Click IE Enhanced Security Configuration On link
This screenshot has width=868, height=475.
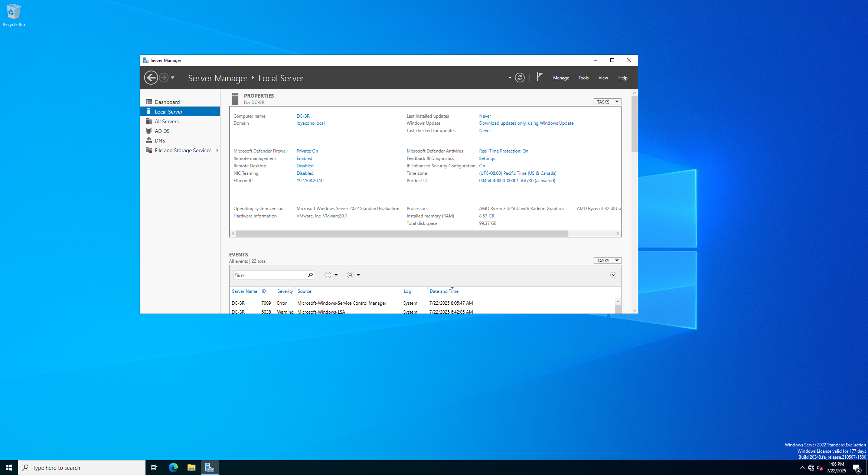(482, 166)
